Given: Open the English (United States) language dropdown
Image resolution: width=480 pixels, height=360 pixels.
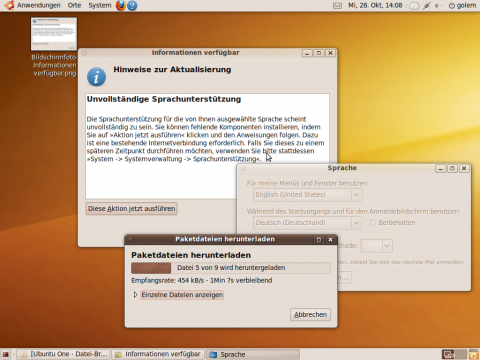Looking at the screenshot, I should tap(307, 195).
